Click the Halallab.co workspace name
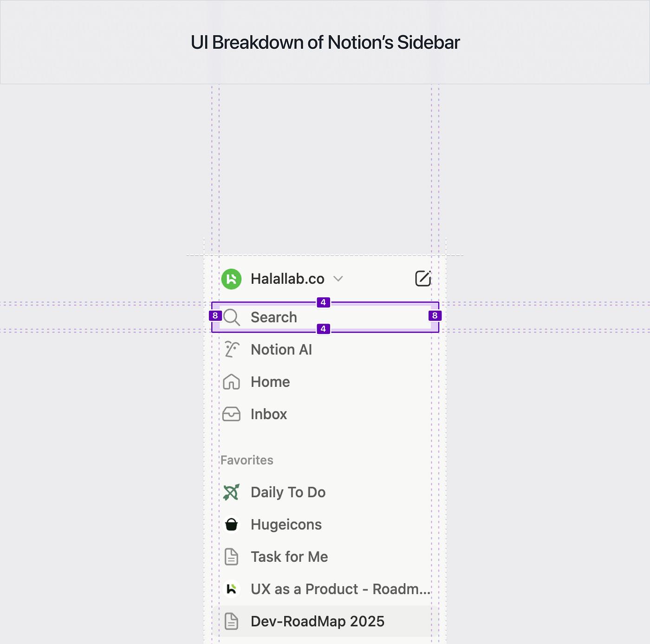The width and height of the screenshot is (650, 644). tap(287, 279)
